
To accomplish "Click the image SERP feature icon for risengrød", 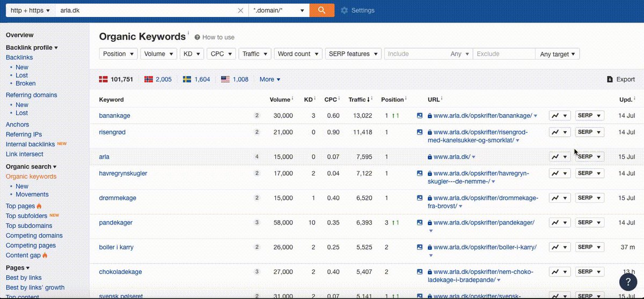I will click(x=420, y=132).
